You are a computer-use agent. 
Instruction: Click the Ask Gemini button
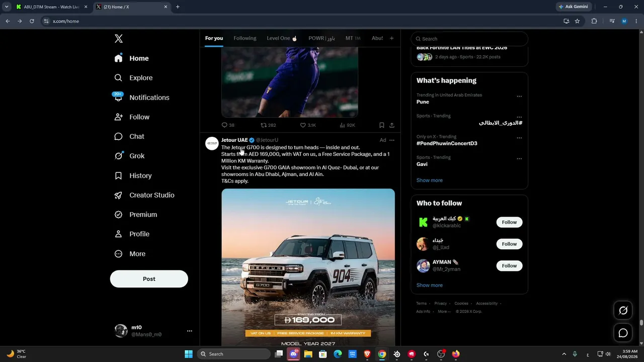click(573, 7)
